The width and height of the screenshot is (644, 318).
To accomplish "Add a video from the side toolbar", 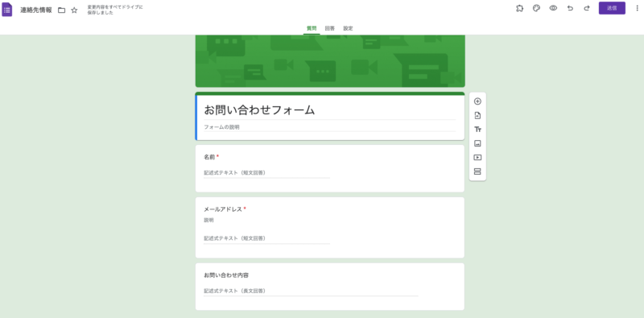I will (x=477, y=157).
